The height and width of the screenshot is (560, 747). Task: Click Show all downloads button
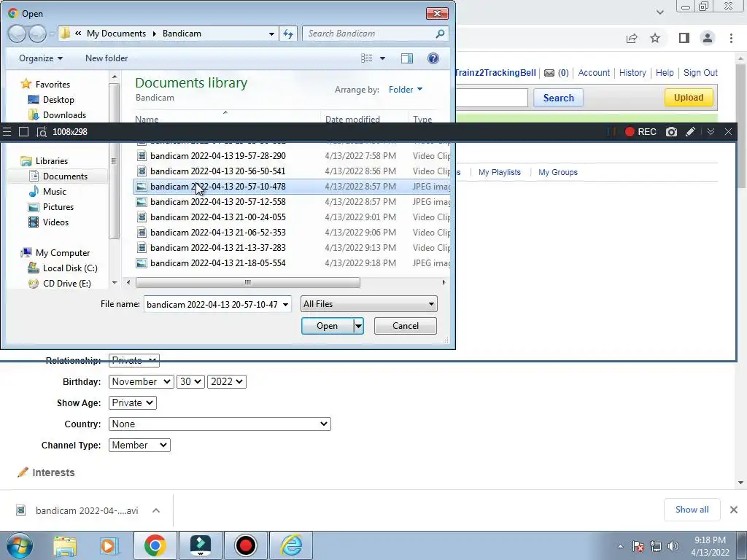[x=692, y=510]
